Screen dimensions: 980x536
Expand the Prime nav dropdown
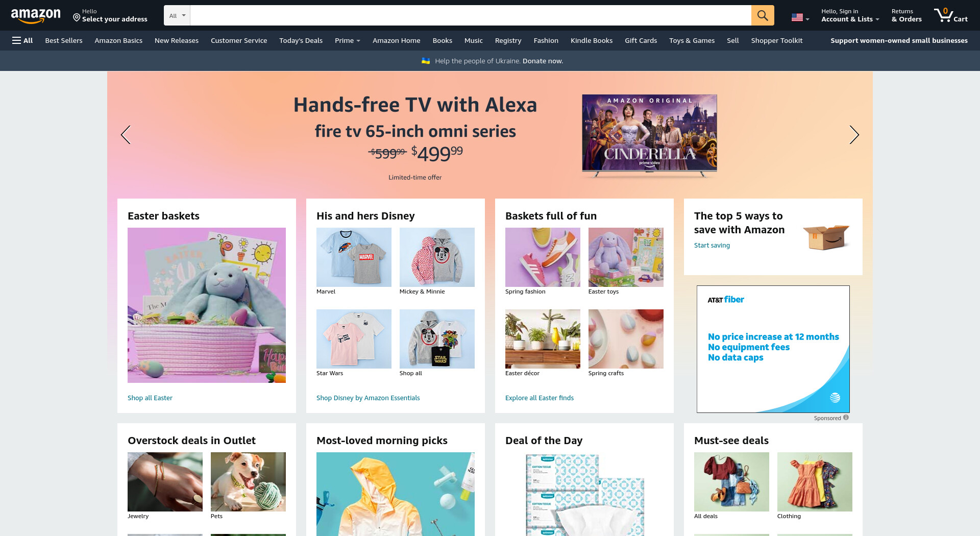coord(348,40)
